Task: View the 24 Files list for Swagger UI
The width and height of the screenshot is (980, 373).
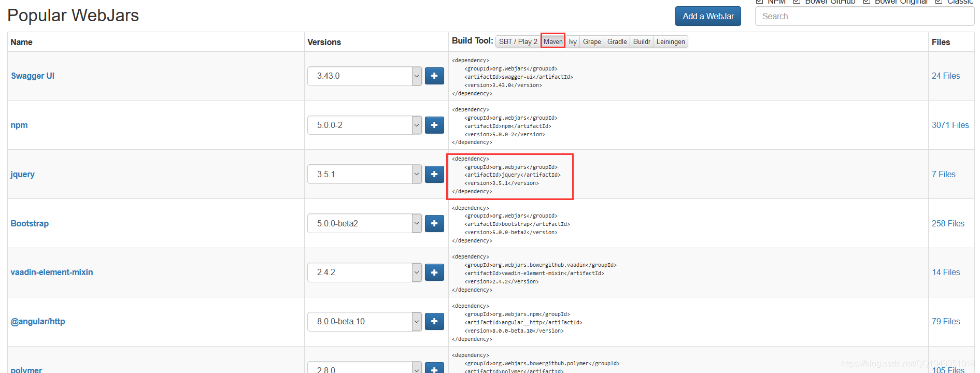Action: point(946,76)
